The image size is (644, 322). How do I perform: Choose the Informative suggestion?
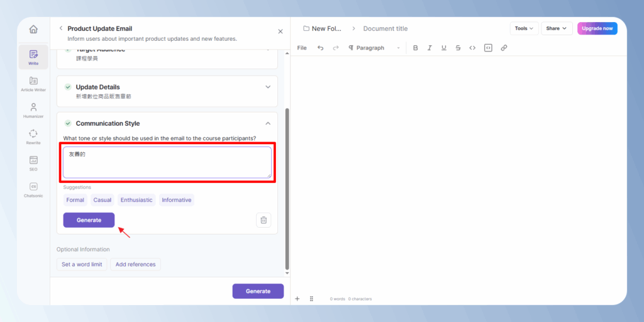click(177, 200)
